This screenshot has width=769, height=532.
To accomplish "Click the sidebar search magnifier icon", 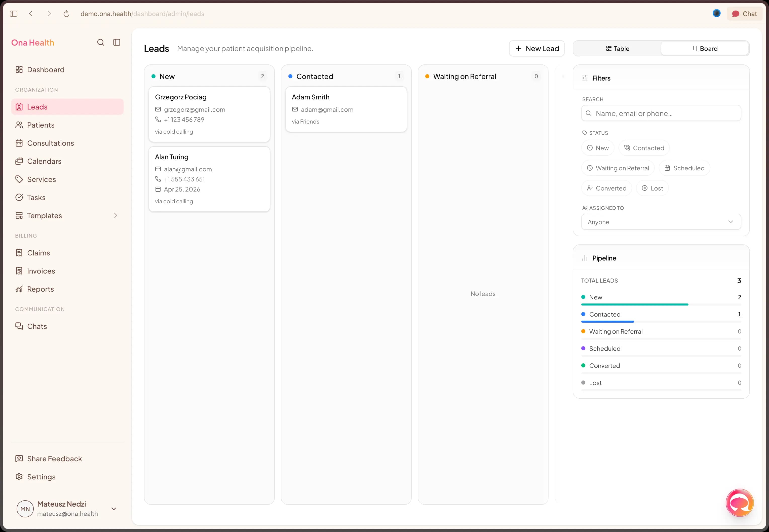I will [100, 42].
